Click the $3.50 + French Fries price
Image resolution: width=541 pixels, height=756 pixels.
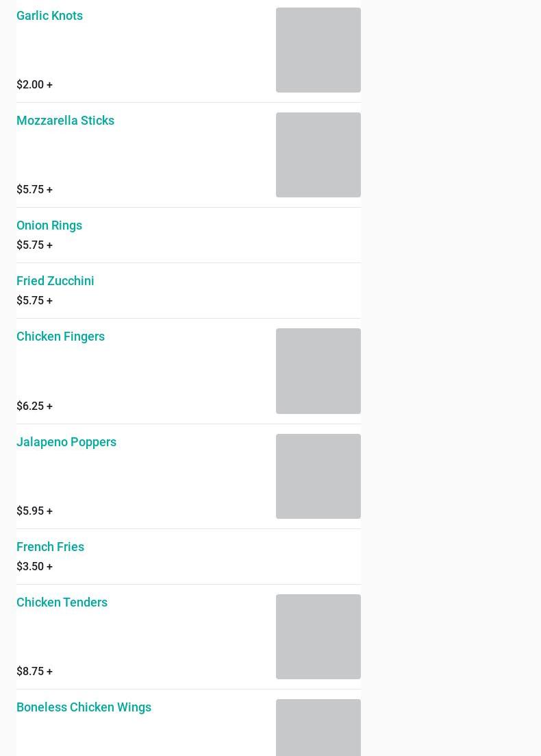[35, 567]
